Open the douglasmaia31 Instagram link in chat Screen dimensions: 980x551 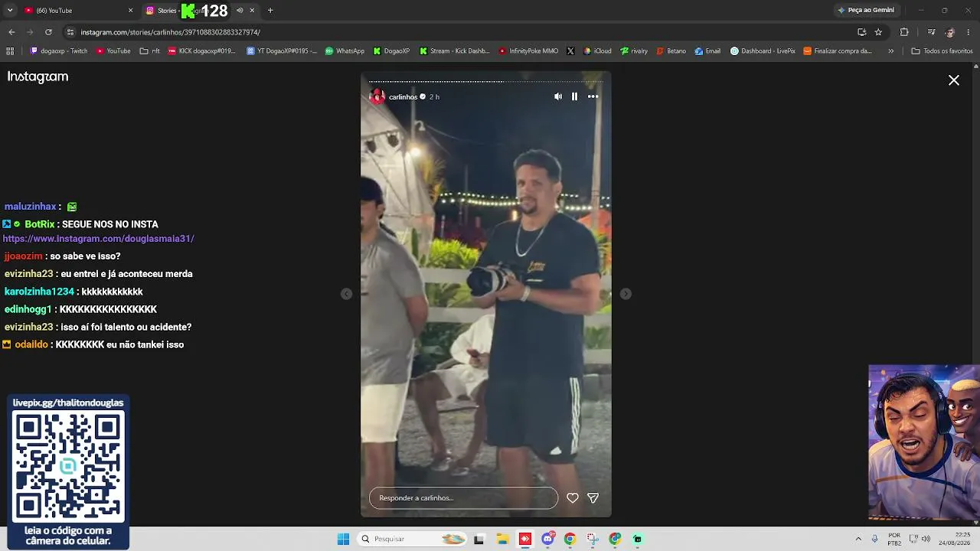coord(99,239)
